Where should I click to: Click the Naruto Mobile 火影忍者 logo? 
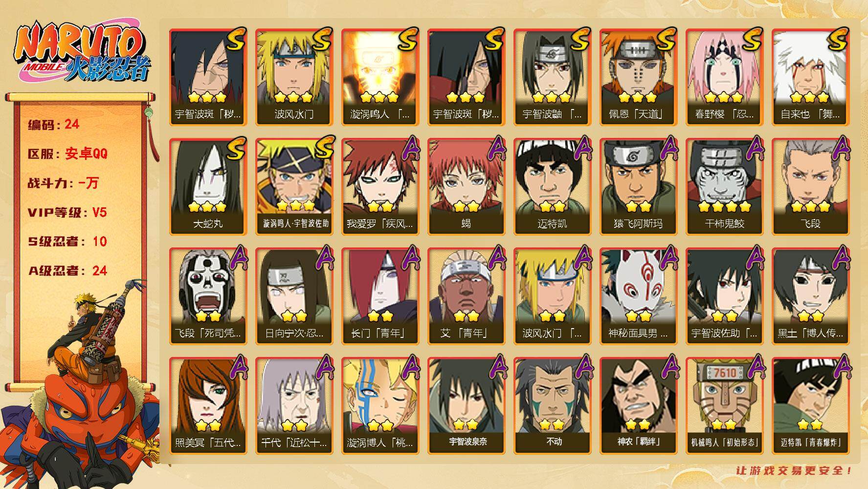(82, 53)
